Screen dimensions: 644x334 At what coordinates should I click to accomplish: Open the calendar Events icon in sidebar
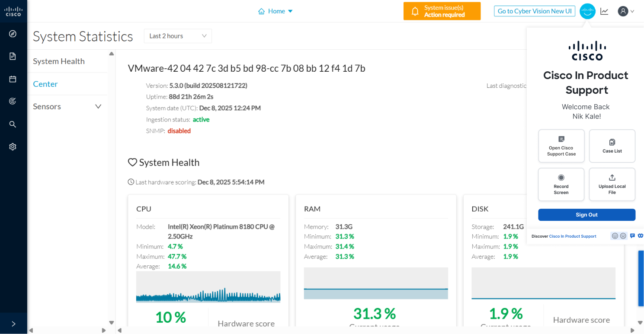coord(13,79)
